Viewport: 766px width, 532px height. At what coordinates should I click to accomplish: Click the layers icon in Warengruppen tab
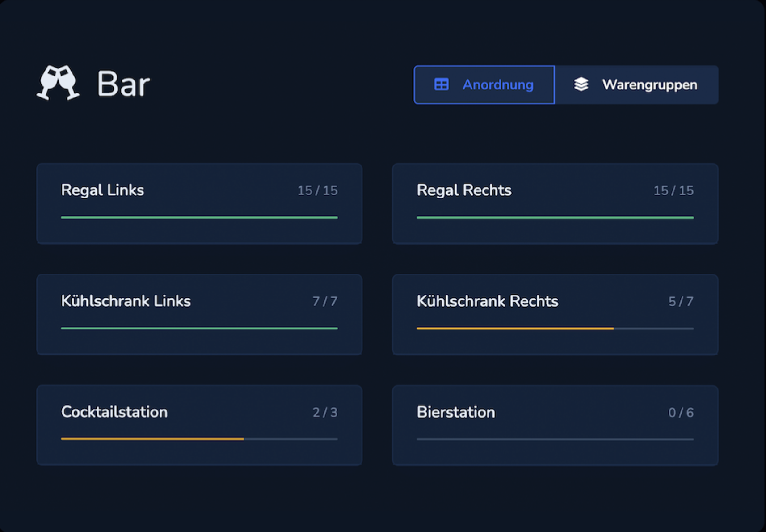[581, 84]
